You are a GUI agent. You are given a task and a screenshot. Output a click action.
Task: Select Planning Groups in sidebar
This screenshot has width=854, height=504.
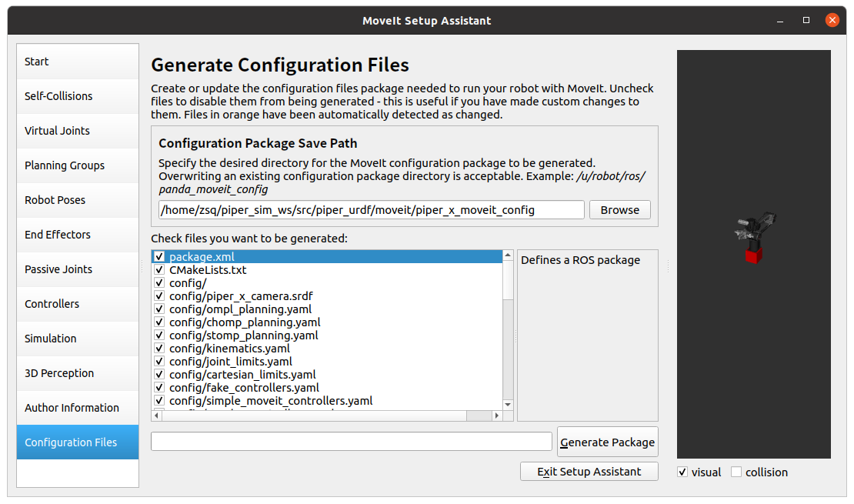[78, 165]
